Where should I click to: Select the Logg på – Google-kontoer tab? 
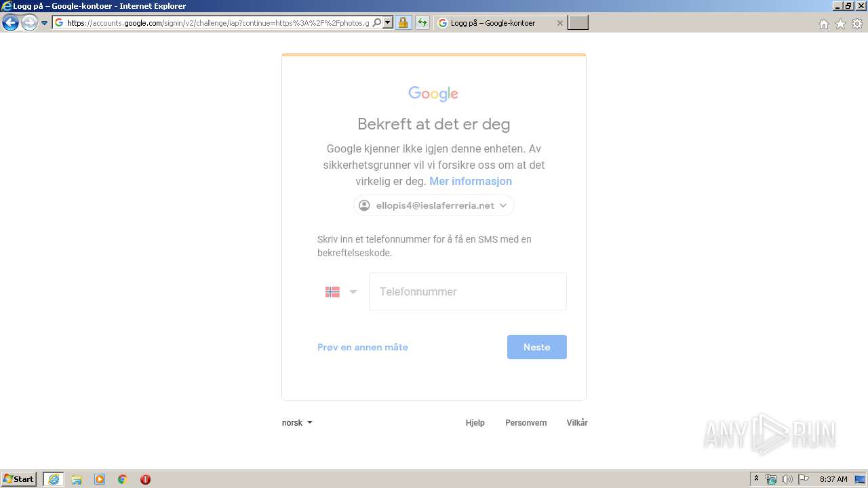coord(500,23)
